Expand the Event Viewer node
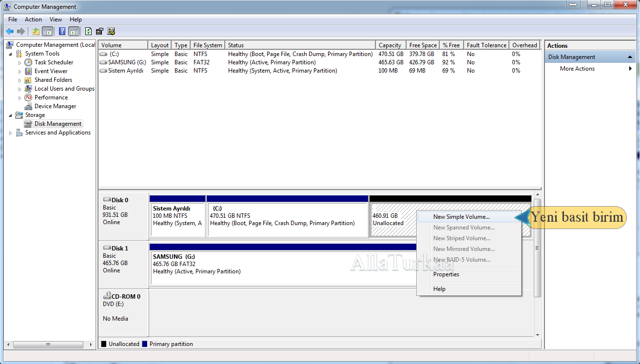Viewport: 640px width, 364px height. pos(20,71)
